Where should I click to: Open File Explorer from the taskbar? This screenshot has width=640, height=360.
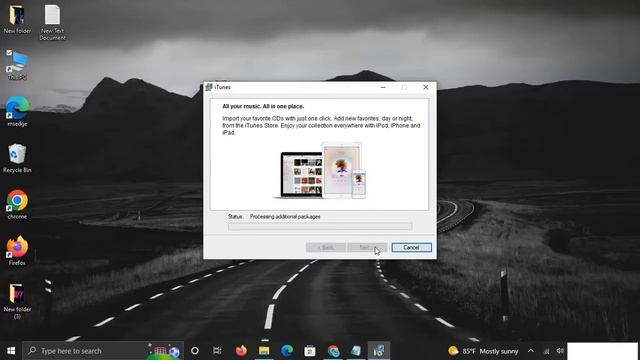(x=264, y=351)
